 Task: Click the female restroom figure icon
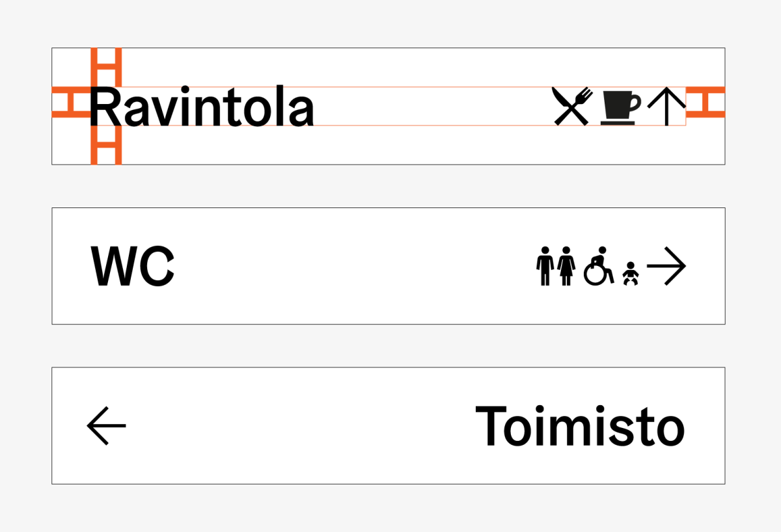pos(566,265)
